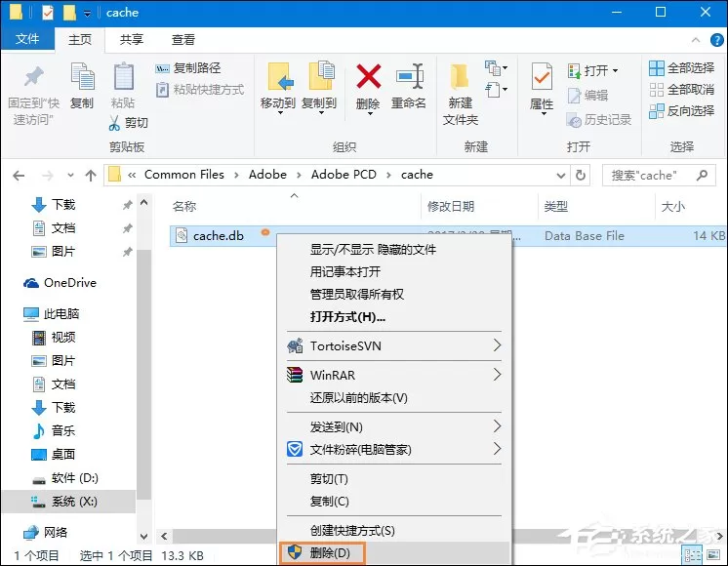Click the Up one level arrow
Image resolution: width=728 pixels, height=566 pixels.
tap(91, 176)
